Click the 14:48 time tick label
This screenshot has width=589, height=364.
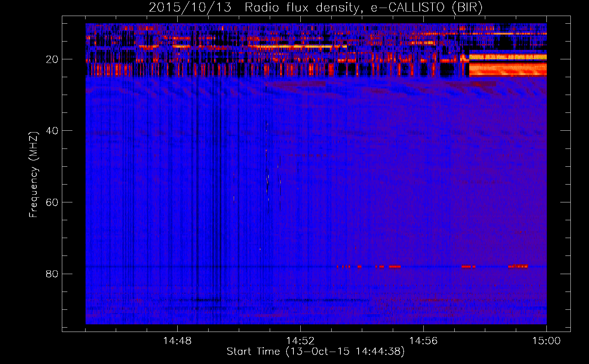pyautogui.click(x=177, y=341)
